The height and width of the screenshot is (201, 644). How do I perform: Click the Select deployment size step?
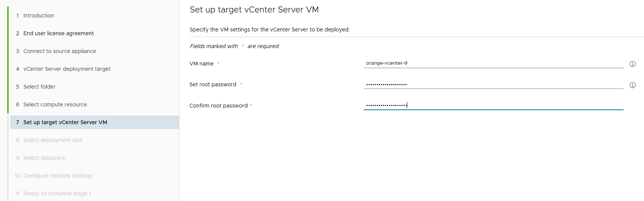53,140
